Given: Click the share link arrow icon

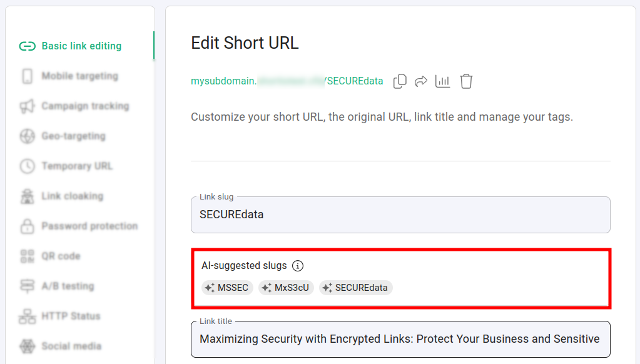Looking at the screenshot, I should point(421,81).
